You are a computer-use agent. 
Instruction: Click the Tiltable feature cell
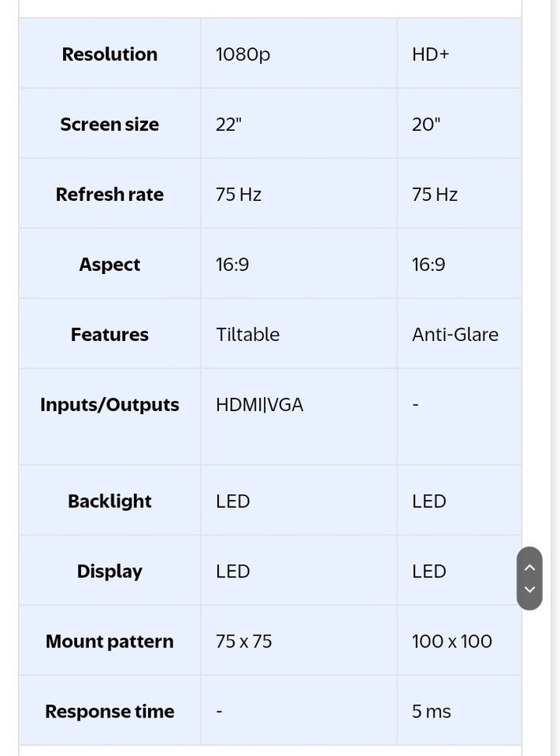[x=247, y=335]
